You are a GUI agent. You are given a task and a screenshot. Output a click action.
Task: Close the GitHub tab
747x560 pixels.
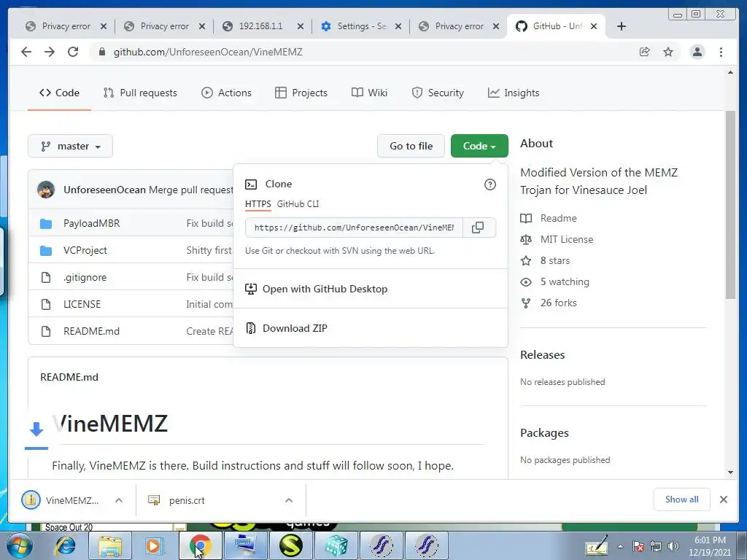594,26
